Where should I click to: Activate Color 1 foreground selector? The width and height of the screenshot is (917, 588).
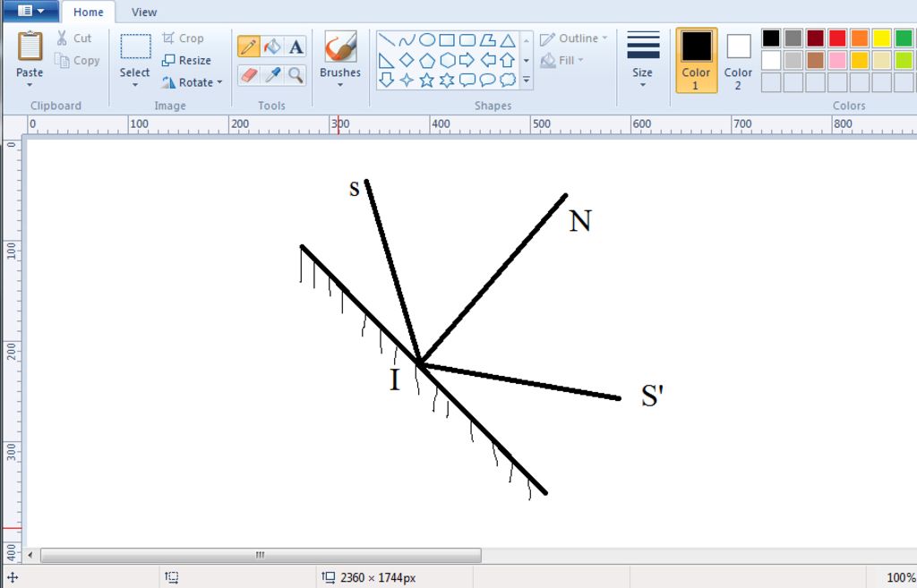[696, 60]
